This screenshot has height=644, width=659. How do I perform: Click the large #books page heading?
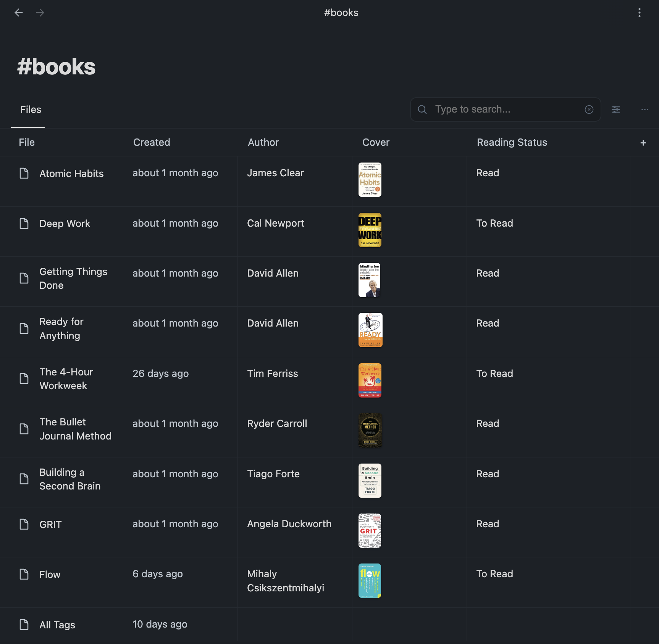coord(57,67)
